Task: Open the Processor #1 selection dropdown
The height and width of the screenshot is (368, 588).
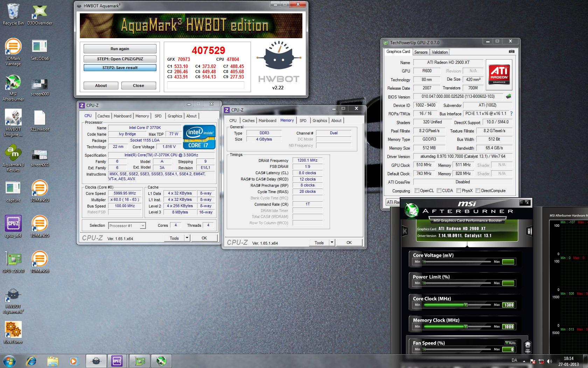Action: coord(143,226)
